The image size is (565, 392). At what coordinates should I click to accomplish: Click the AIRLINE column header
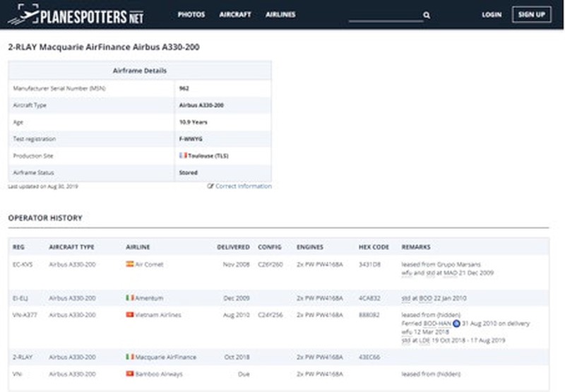[138, 247]
